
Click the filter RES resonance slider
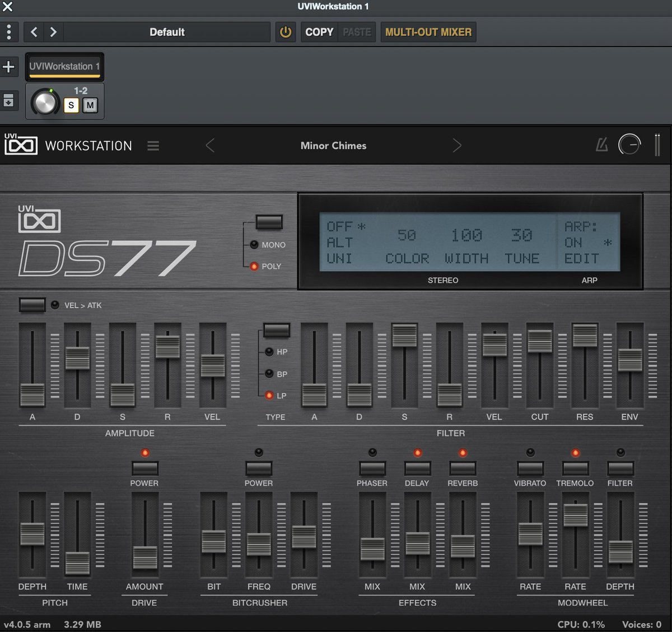click(x=585, y=335)
